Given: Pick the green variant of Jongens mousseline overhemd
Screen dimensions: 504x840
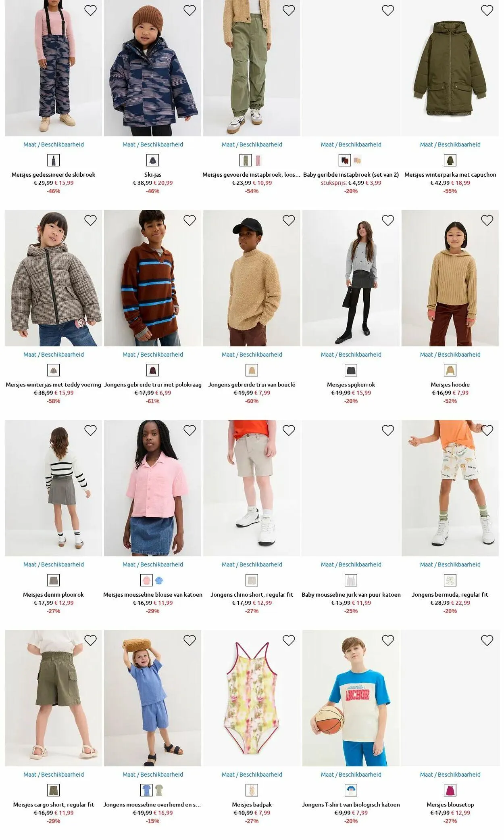Looking at the screenshot, I should [x=159, y=790].
